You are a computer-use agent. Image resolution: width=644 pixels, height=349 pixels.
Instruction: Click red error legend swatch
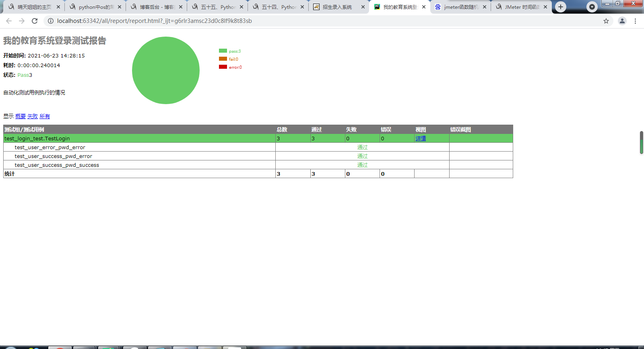click(223, 67)
